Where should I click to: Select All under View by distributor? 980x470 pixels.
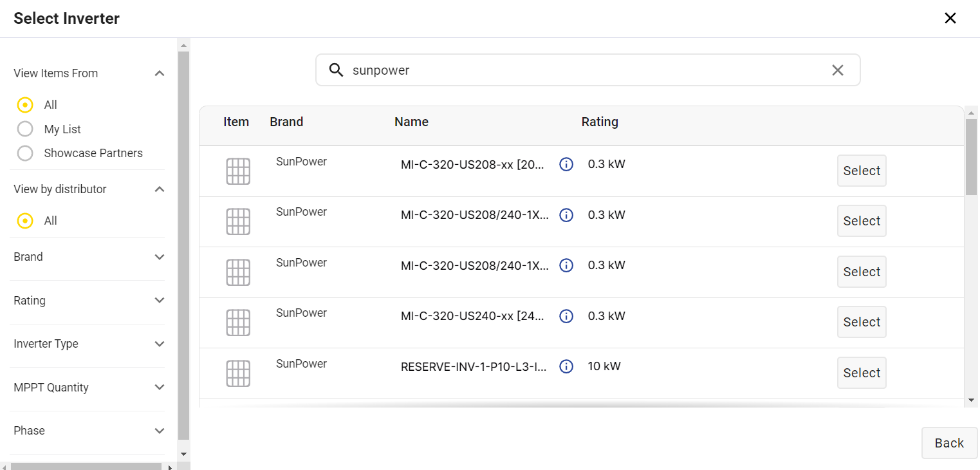click(x=25, y=221)
